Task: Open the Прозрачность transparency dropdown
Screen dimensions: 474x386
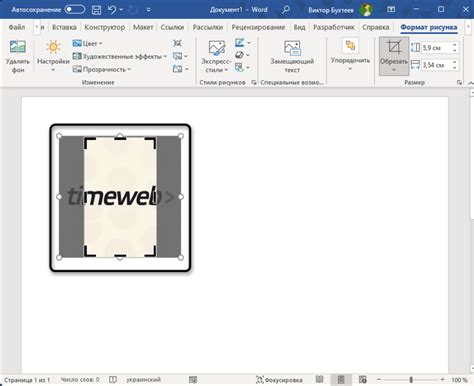Action: point(102,69)
